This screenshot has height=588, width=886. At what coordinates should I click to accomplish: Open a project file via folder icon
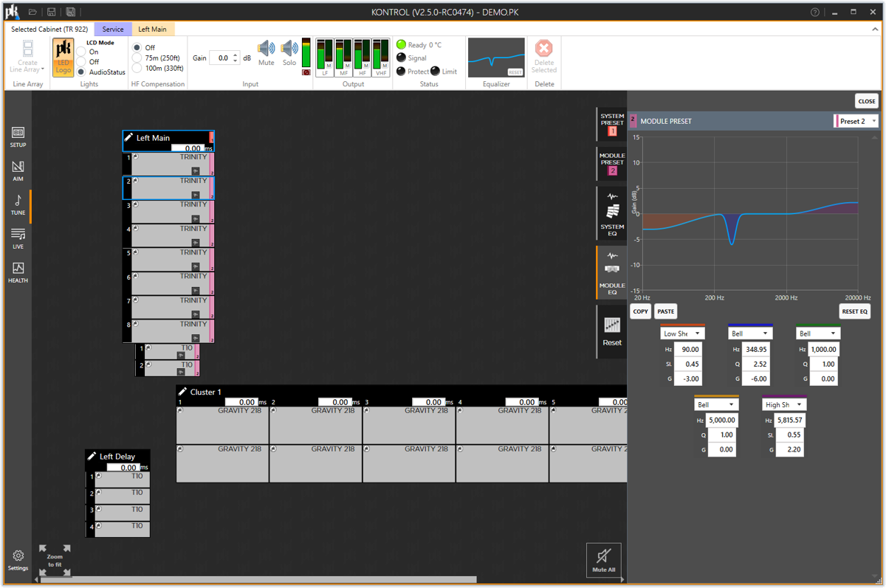point(33,12)
